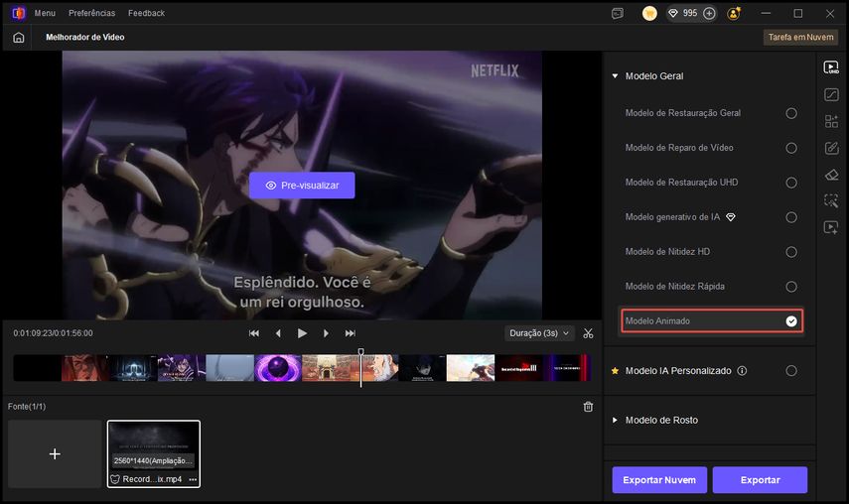Click the timeline playhead marker
The height and width of the screenshot is (504, 849).
click(x=361, y=352)
